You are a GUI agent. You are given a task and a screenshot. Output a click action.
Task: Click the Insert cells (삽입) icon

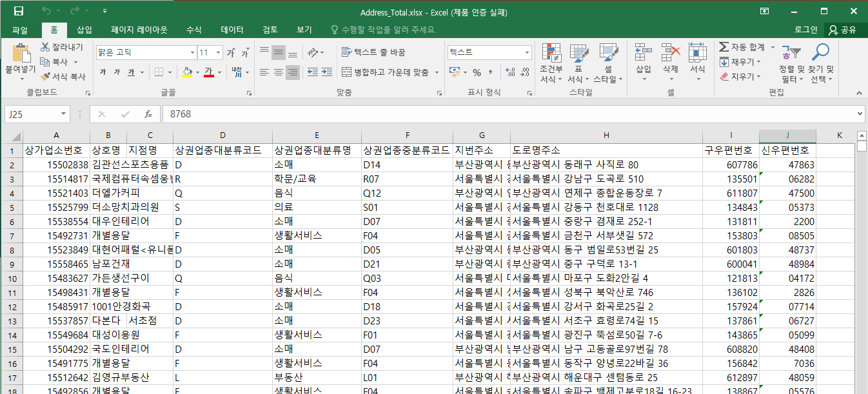point(644,54)
